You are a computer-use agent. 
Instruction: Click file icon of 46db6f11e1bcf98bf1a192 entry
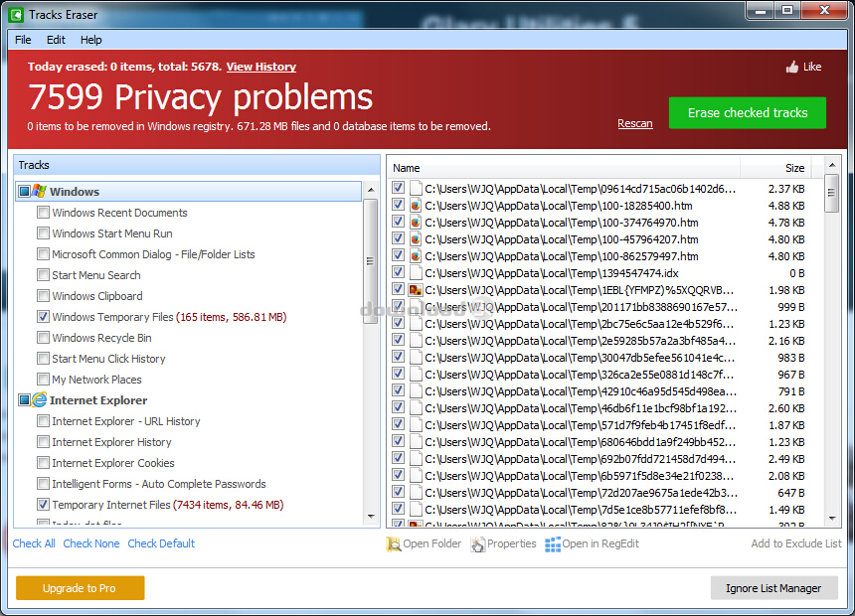416,408
